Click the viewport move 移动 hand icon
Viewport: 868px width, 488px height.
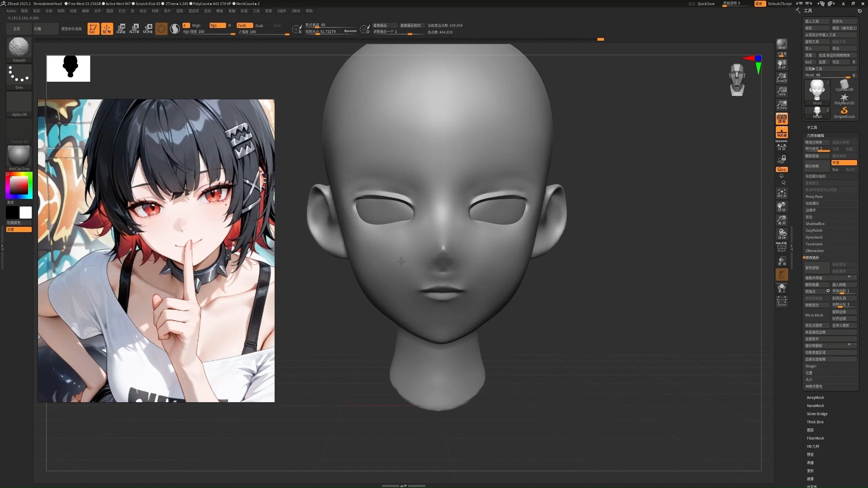[782, 207]
